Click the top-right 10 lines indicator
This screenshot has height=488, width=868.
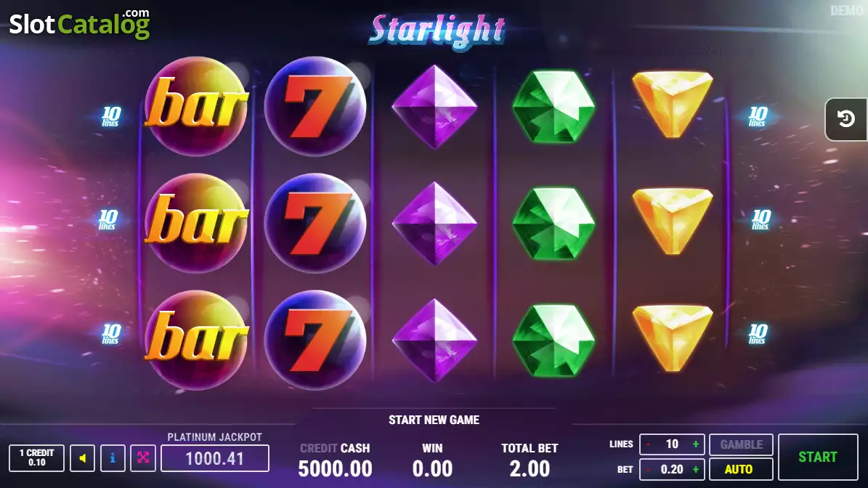[758, 117]
